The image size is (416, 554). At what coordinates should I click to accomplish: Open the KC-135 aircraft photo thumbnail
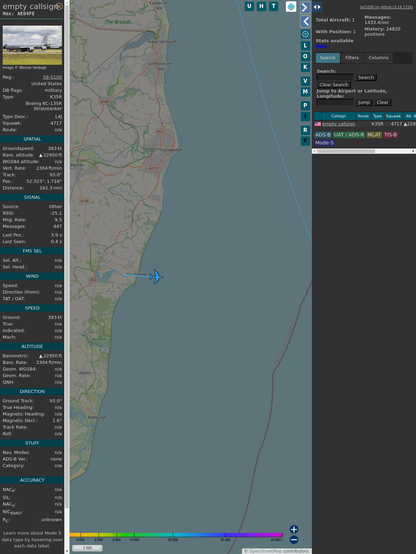32,45
